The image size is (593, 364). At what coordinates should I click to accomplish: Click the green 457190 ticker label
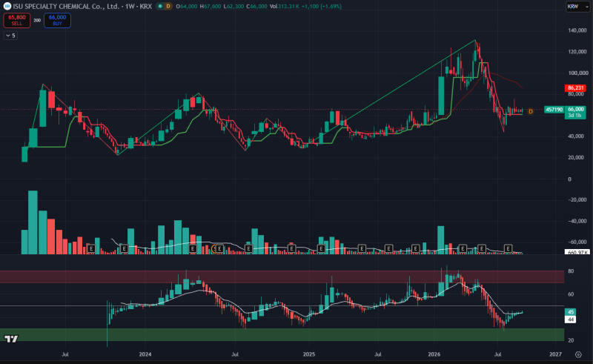pyautogui.click(x=554, y=110)
